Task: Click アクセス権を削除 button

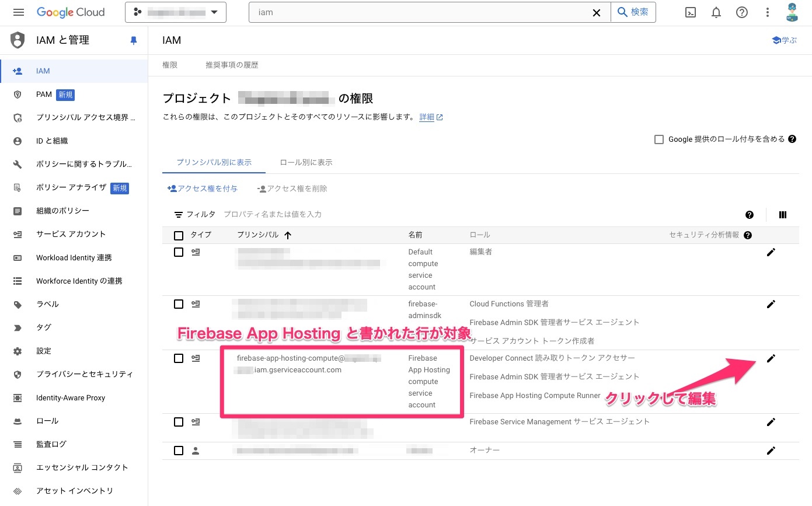Action: pos(292,189)
